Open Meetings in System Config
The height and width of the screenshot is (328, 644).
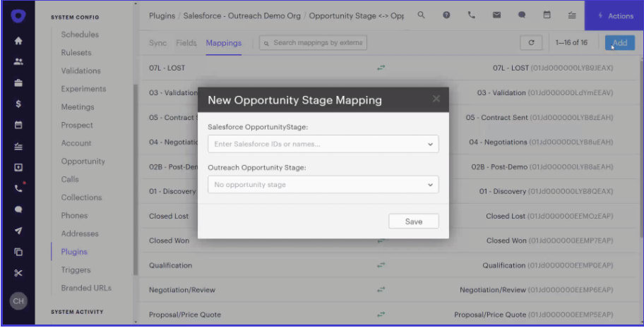[x=78, y=107]
